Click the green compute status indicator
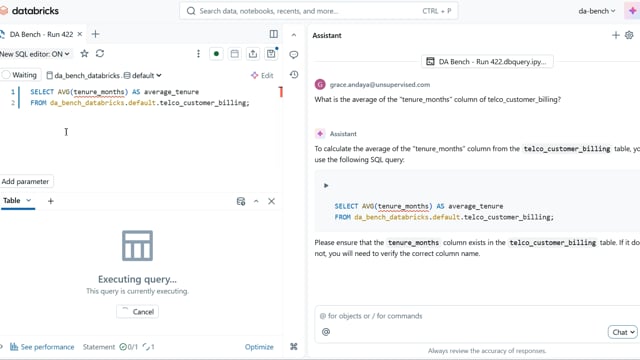640x360 pixels. click(216, 54)
